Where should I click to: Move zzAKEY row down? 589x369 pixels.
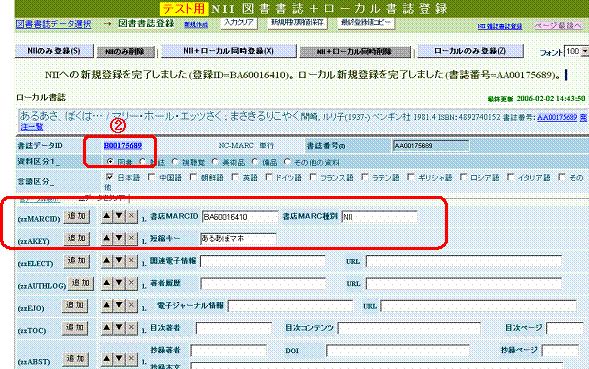click(119, 238)
